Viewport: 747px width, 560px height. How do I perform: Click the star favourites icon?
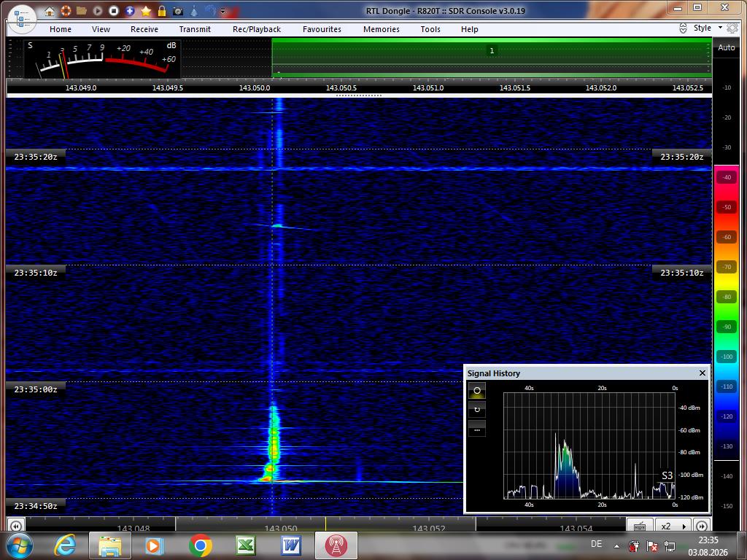click(146, 10)
